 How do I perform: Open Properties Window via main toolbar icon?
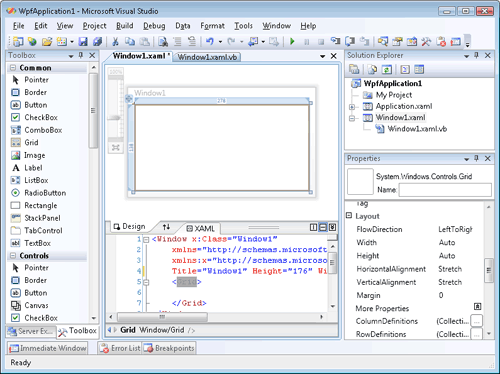397,42
